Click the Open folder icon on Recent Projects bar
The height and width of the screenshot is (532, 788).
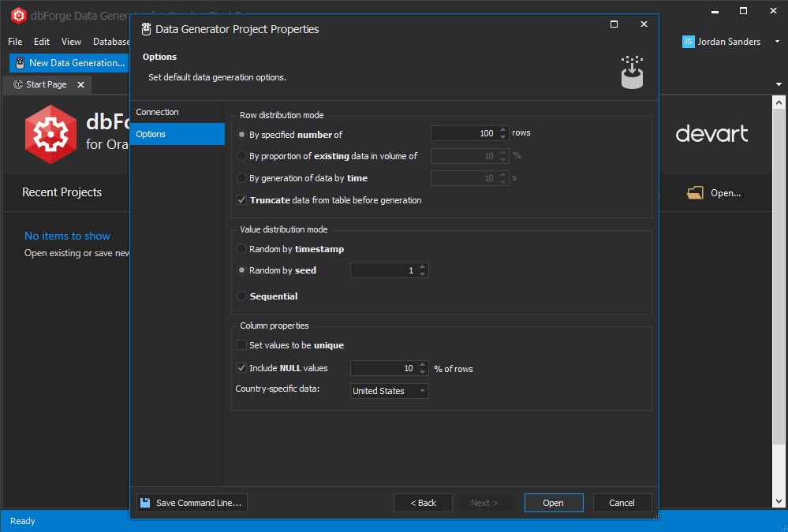coord(695,192)
